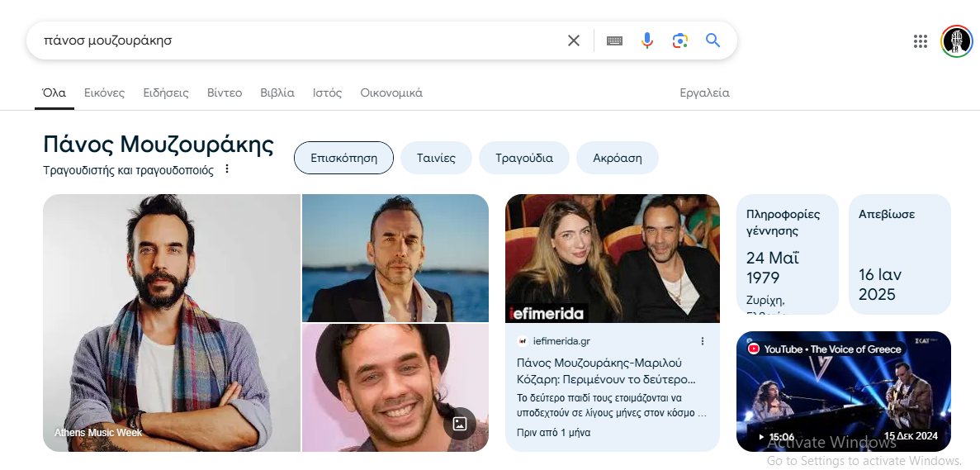Open the on-screen keyboard input tool
This screenshot has height=470, width=980.
coord(614,40)
